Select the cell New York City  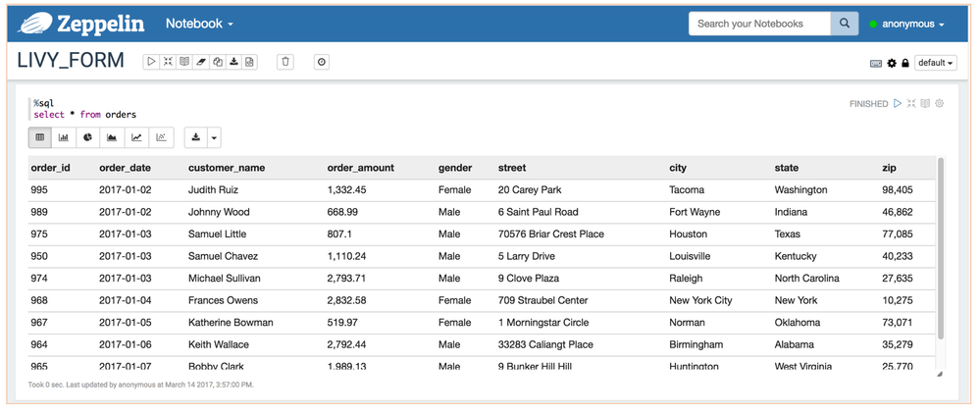[x=700, y=300]
